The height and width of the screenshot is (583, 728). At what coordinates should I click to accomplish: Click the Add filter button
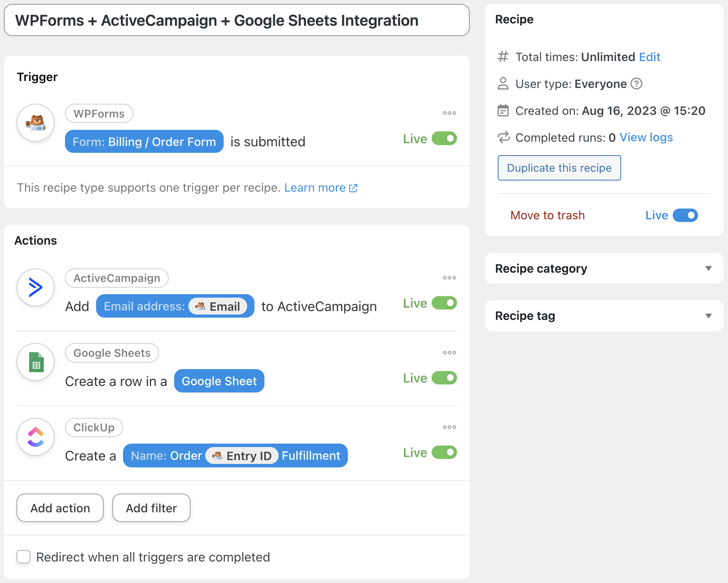point(151,508)
